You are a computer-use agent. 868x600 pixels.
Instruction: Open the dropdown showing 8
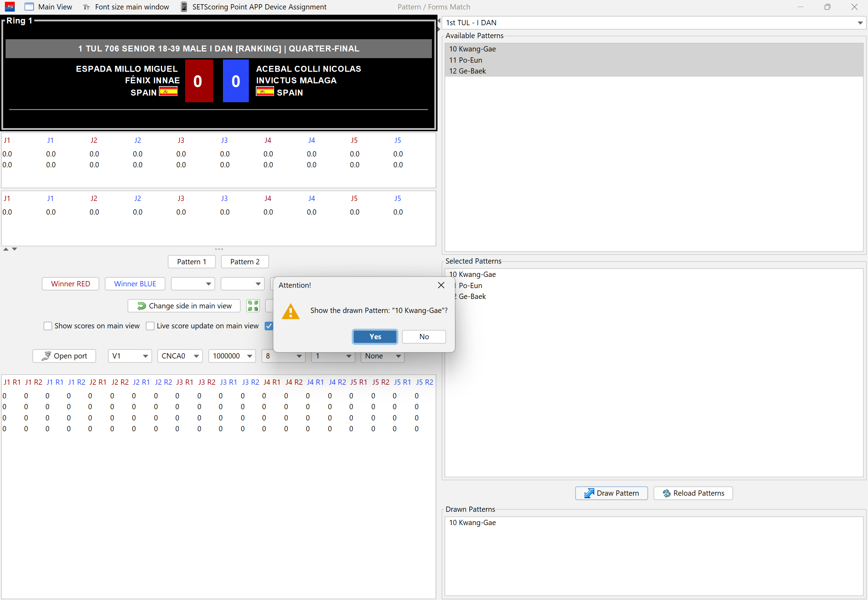tap(283, 356)
